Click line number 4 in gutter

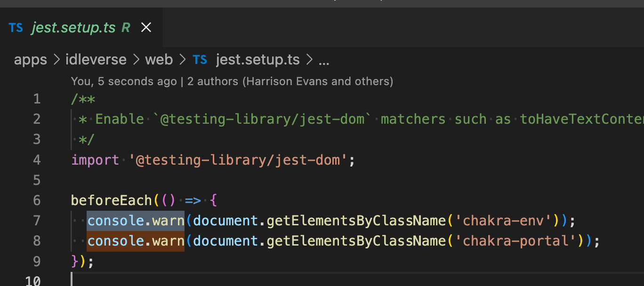(x=37, y=160)
